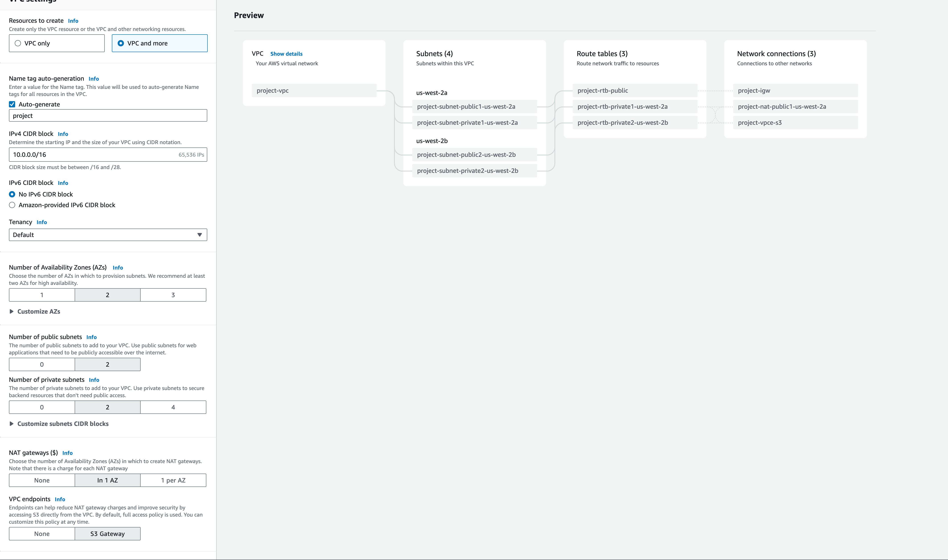
Task: Set public subnets to 0
Action: 42,364
